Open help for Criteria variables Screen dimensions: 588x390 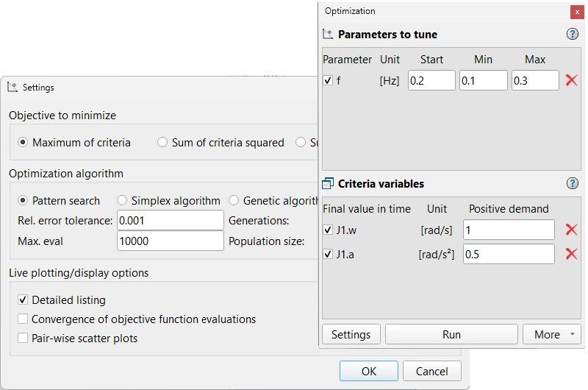pyautogui.click(x=573, y=184)
